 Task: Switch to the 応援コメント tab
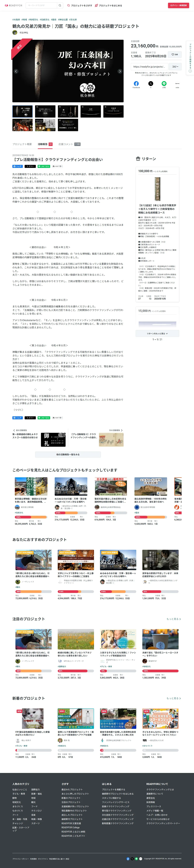point(69,144)
